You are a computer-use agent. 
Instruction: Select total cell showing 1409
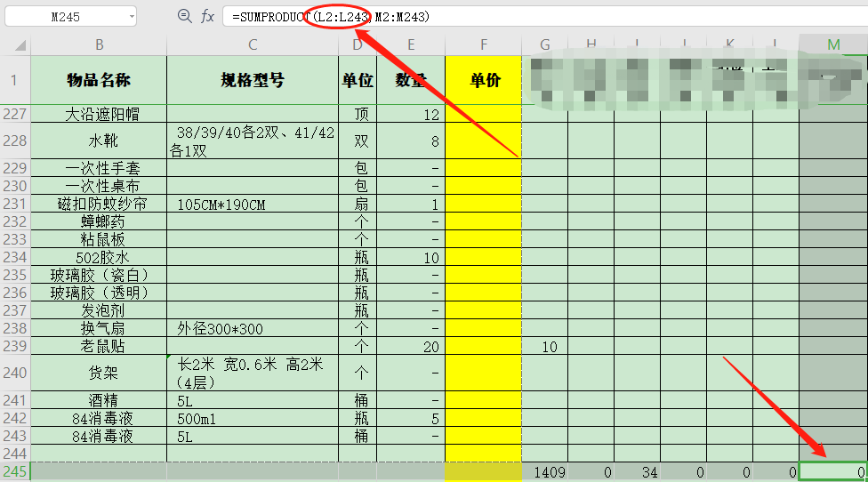(x=544, y=471)
